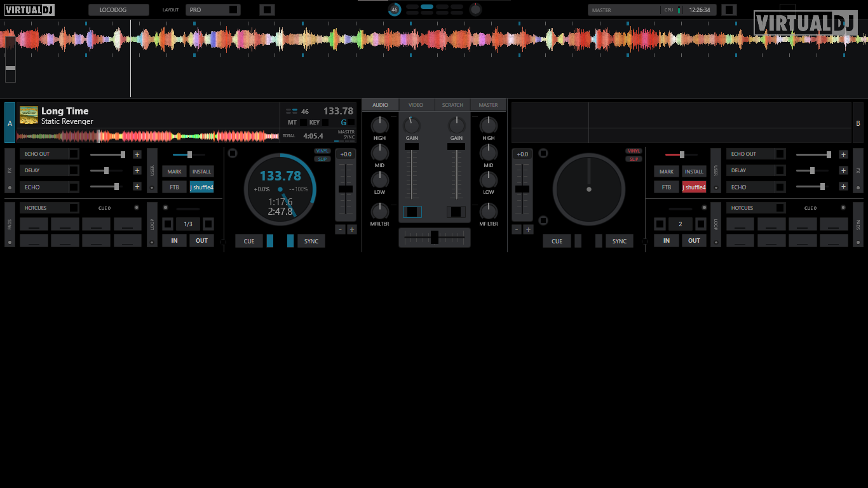Click the master volume knob in top bar

coord(475,10)
